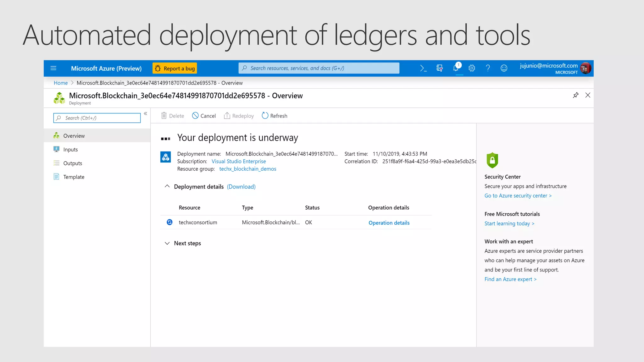Focus the sidebar Search (Ctrl+/) field
Image resolution: width=644 pixels, height=362 pixels.
(97, 118)
